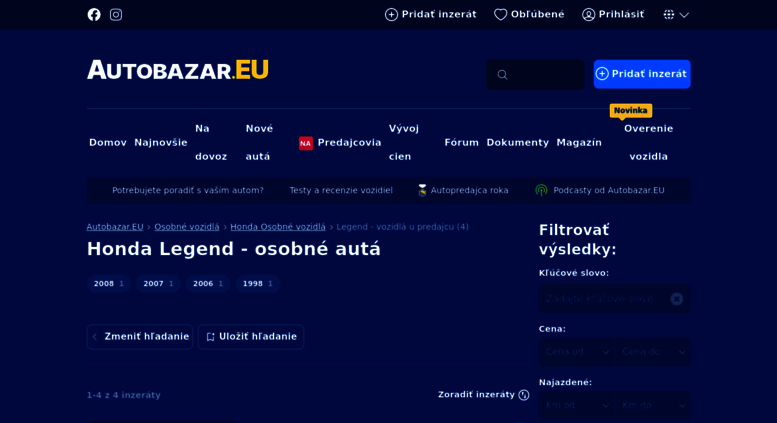Screen dimensions: 777x423
Task: Open the Vývoj cien menu item
Action: [404, 143]
